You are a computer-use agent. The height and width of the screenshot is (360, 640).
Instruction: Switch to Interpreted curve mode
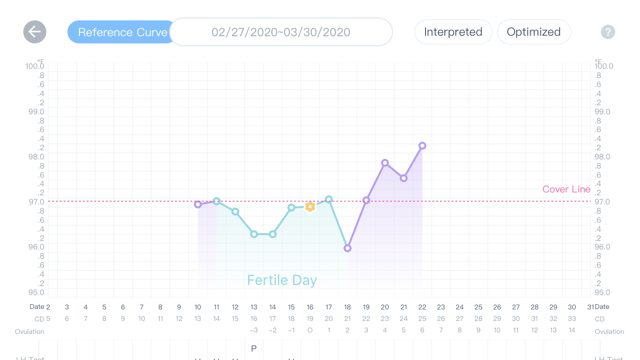pyautogui.click(x=453, y=32)
